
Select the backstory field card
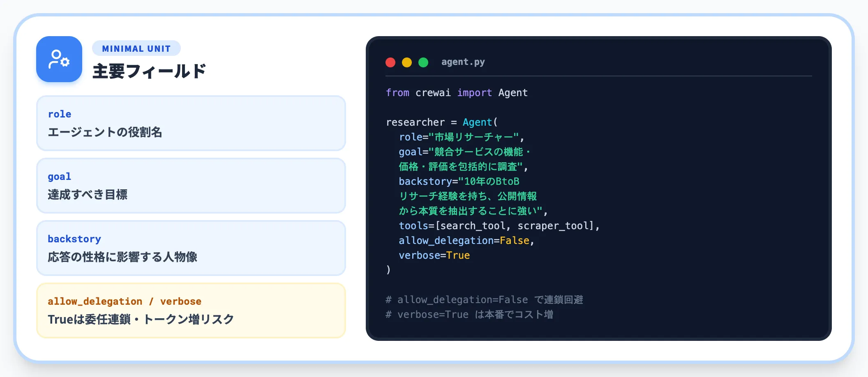191,248
